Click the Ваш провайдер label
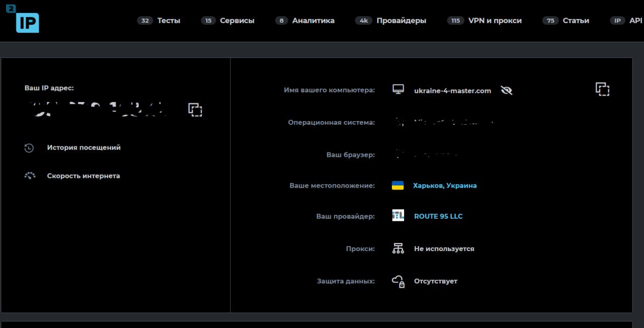The height and width of the screenshot is (328, 644). pyautogui.click(x=346, y=216)
